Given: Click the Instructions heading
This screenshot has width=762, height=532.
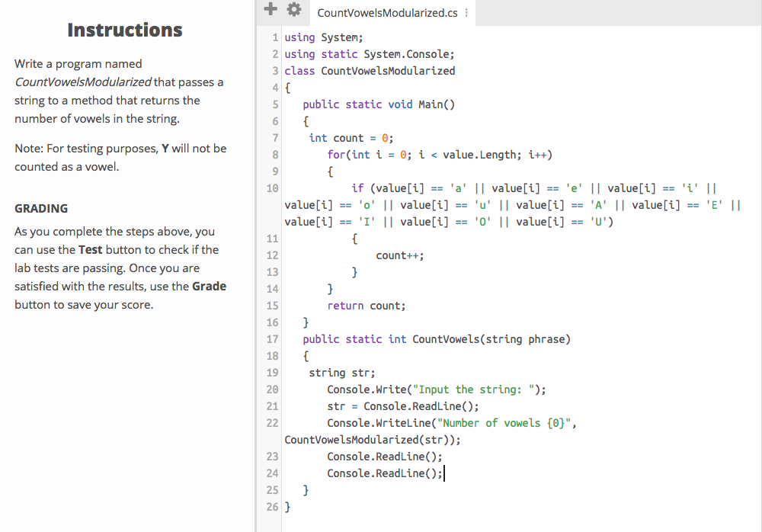Looking at the screenshot, I should (124, 30).
